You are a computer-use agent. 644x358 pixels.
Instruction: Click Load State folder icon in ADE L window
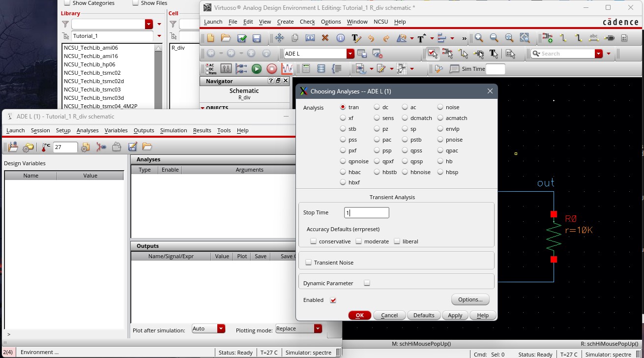tap(147, 147)
